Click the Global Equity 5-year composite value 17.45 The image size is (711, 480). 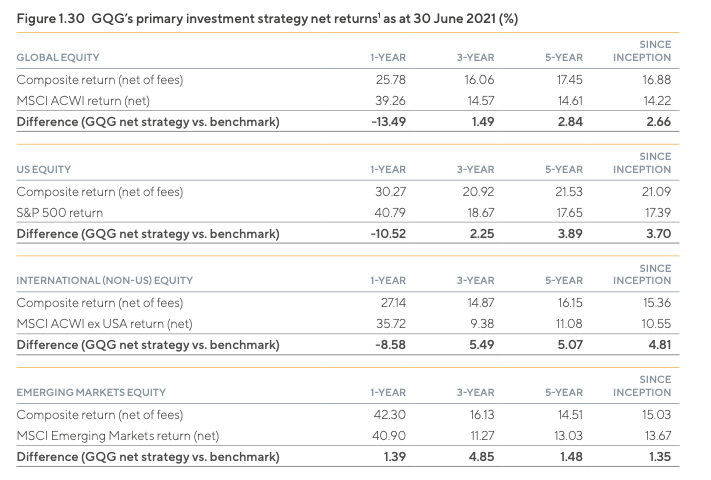(x=569, y=79)
